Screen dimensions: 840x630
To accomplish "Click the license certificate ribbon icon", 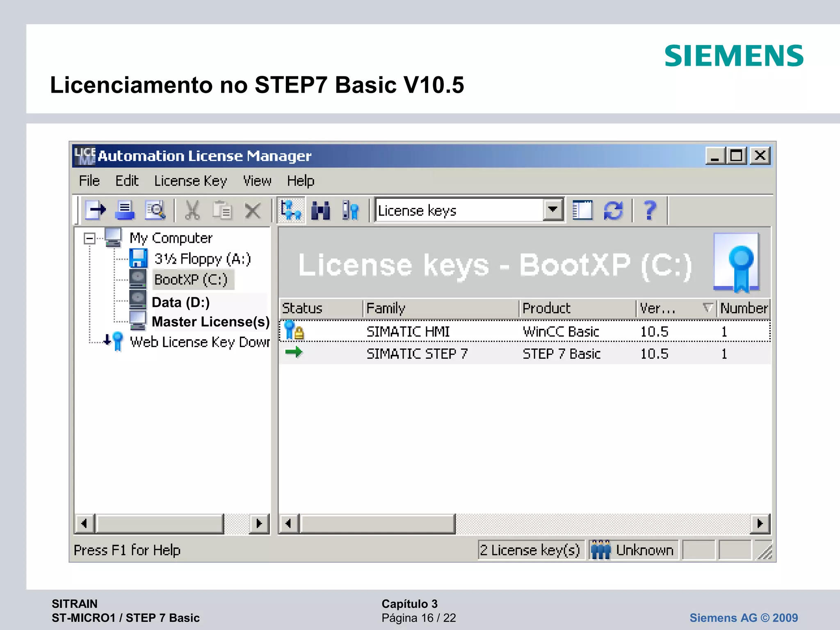I will click(737, 262).
